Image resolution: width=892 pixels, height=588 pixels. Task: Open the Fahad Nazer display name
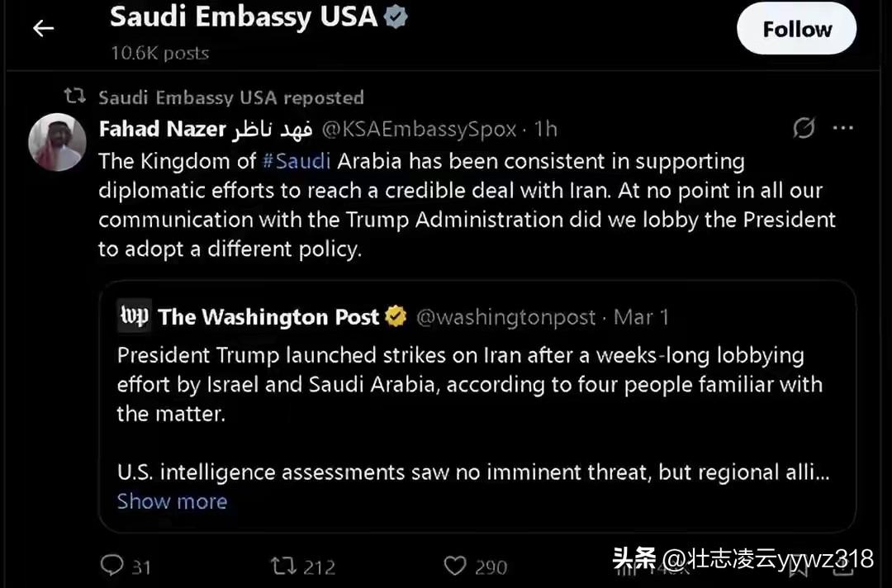coord(162,130)
